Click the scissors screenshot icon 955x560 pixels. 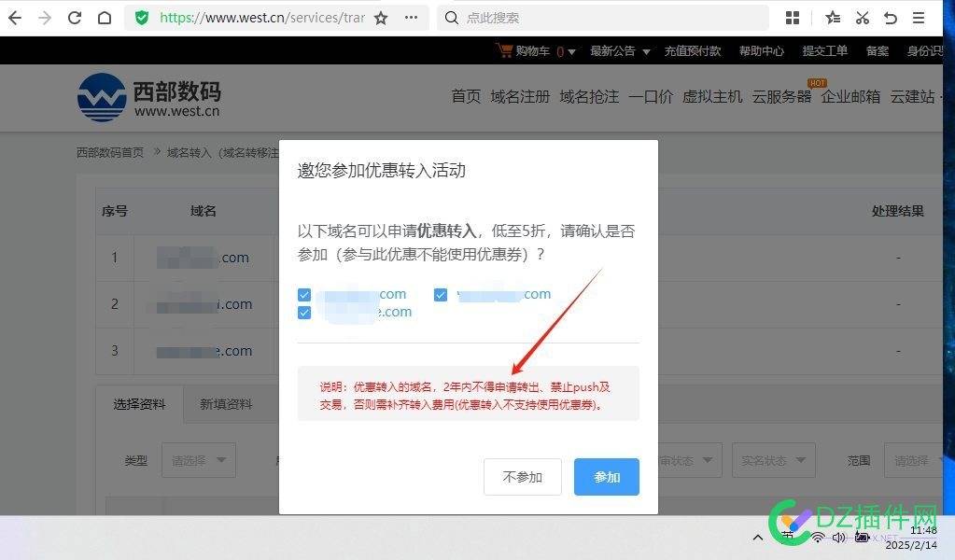point(862,18)
